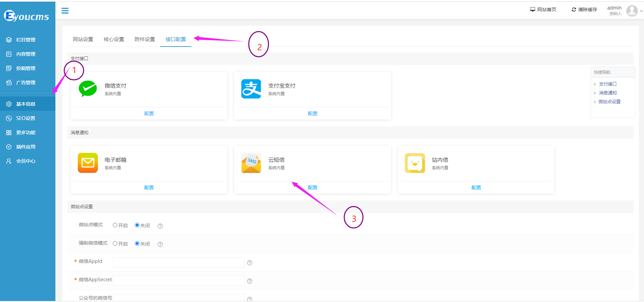Switch to the 网站设置 tab
Viewport: 644px width, 302px height.
coord(83,39)
